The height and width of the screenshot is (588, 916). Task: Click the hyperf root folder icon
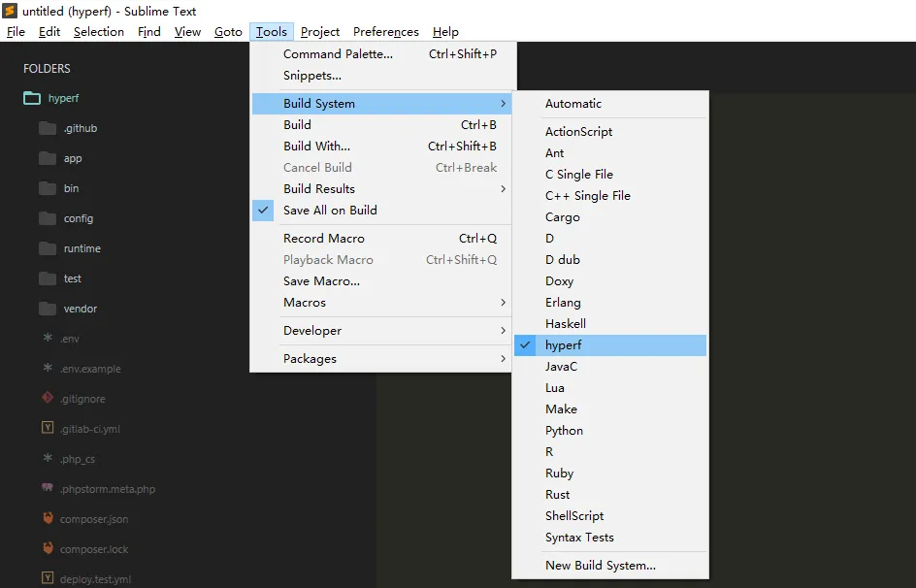coord(32,98)
